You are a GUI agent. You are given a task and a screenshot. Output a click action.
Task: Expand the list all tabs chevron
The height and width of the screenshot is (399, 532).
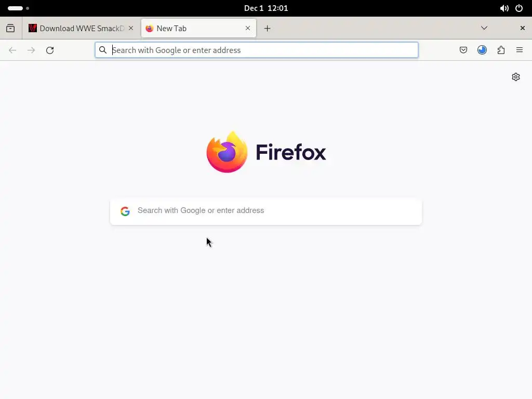pyautogui.click(x=484, y=28)
